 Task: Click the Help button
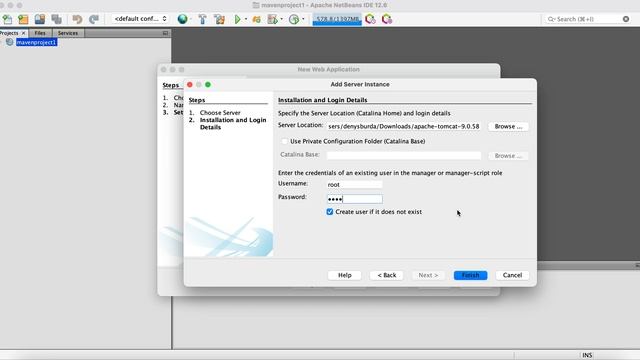344,275
